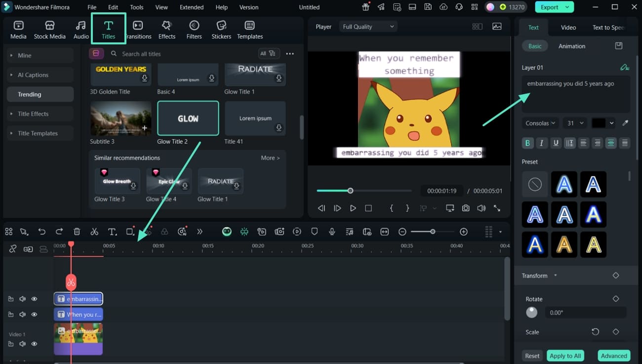Mute the Video 1 track
The height and width of the screenshot is (364, 642).
pyautogui.click(x=22, y=344)
